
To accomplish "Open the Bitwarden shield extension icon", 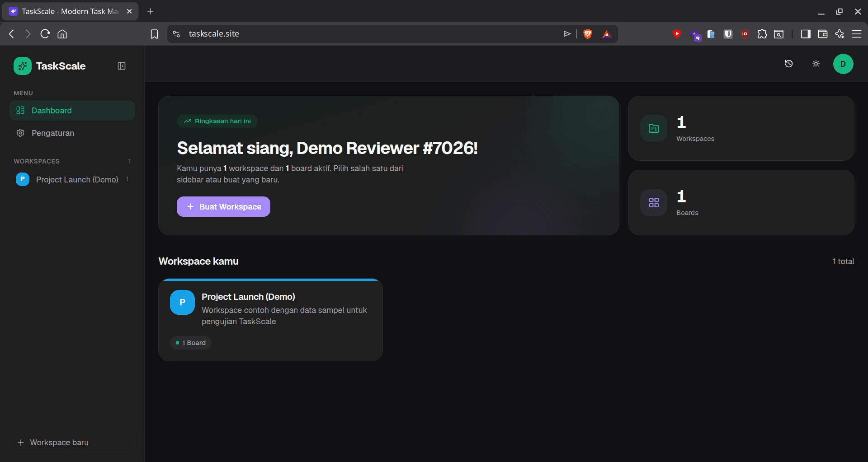I will [728, 34].
